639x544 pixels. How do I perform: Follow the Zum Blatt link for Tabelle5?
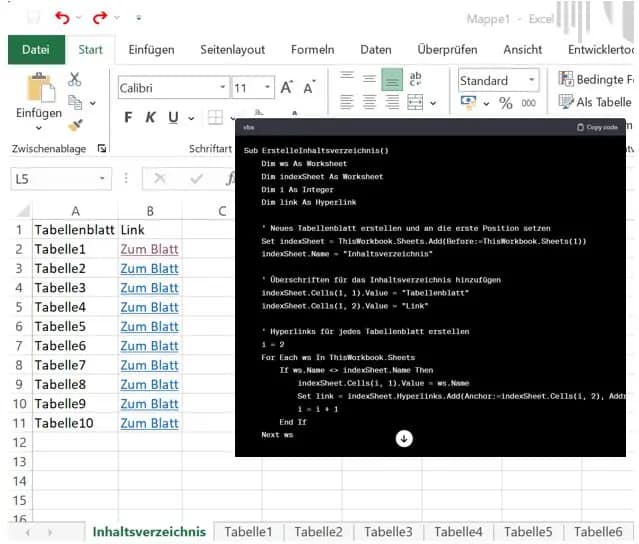[149, 326]
